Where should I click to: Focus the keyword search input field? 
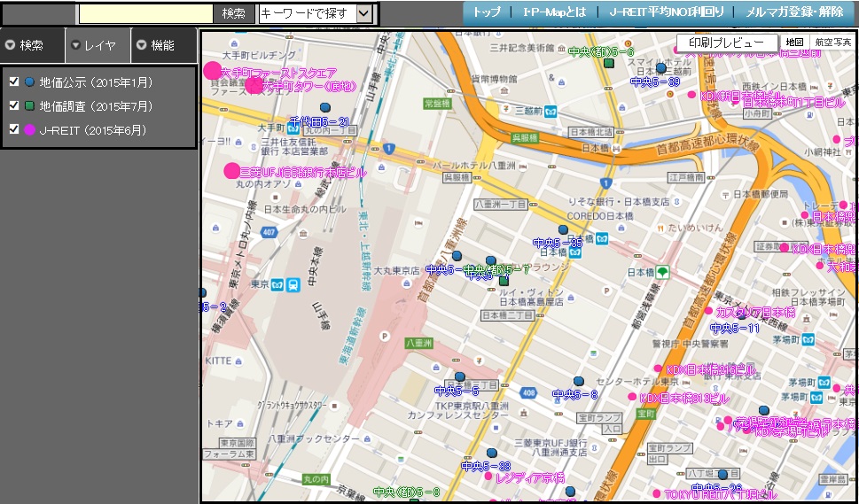click(x=145, y=13)
